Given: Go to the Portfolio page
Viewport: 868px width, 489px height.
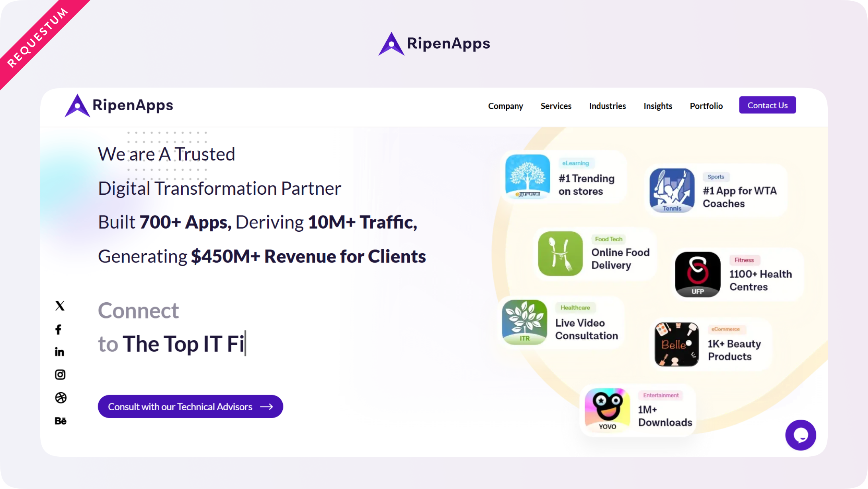Looking at the screenshot, I should coord(706,106).
